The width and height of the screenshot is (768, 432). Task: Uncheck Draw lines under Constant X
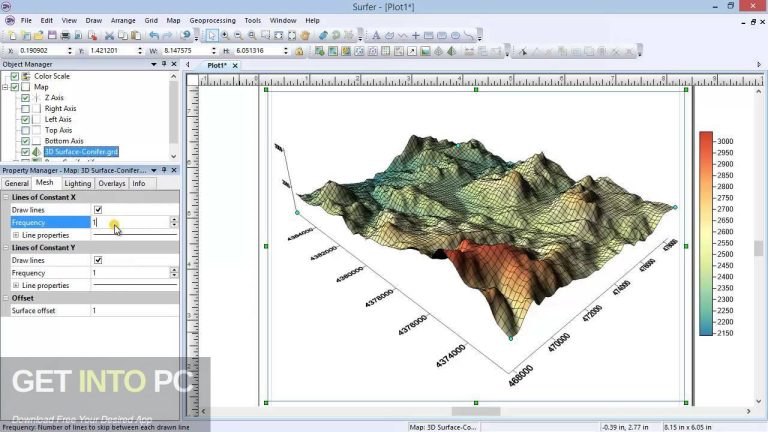pyautogui.click(x=97, y=210)
